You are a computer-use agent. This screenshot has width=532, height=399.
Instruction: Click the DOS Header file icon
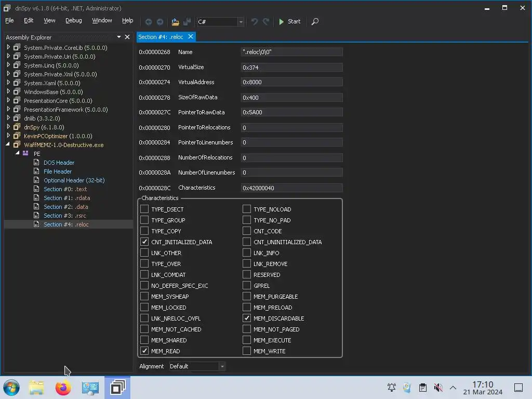click(x=36, y=162)
